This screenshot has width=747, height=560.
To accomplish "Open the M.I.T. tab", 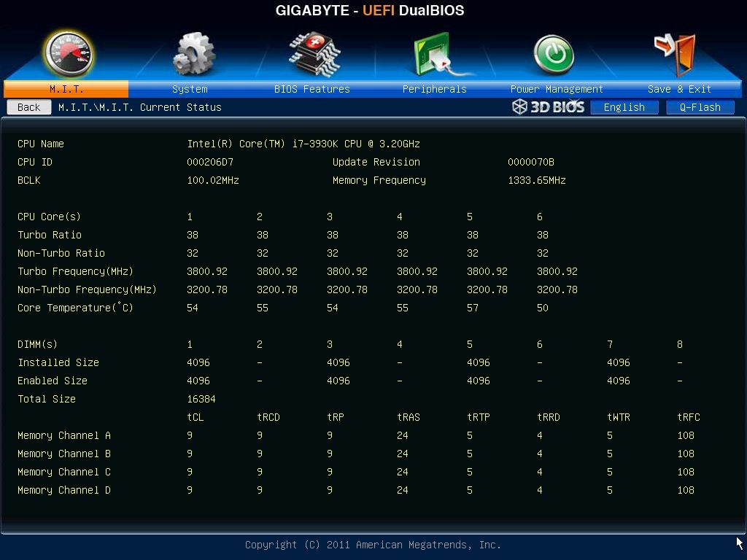I will 66,89.
